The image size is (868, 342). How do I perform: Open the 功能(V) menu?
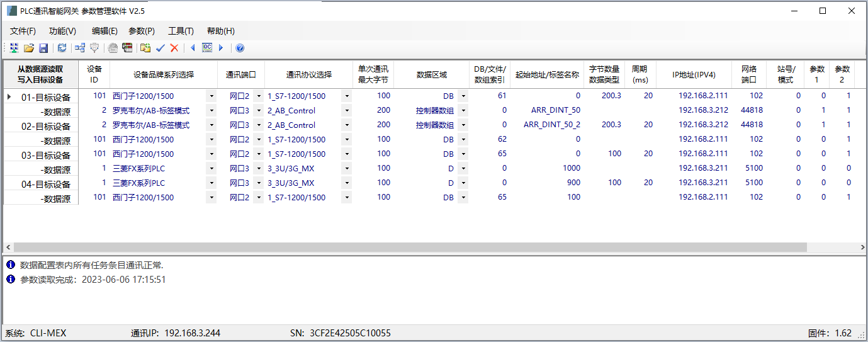(62, 31)
